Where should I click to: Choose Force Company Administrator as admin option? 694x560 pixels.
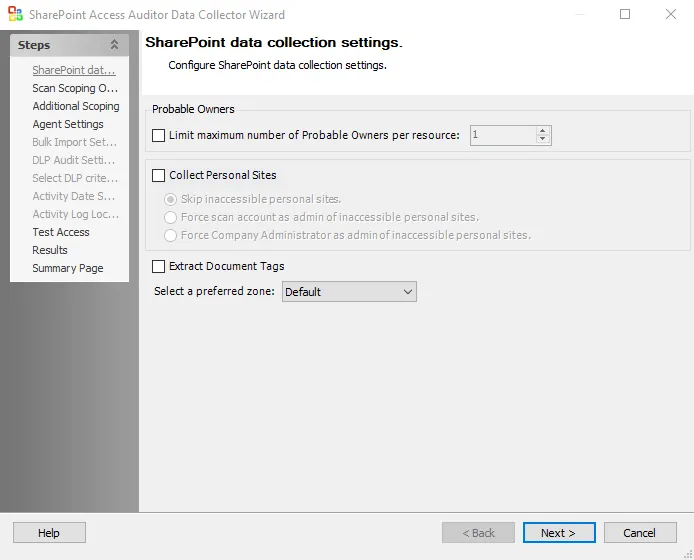tap(170, 235)
